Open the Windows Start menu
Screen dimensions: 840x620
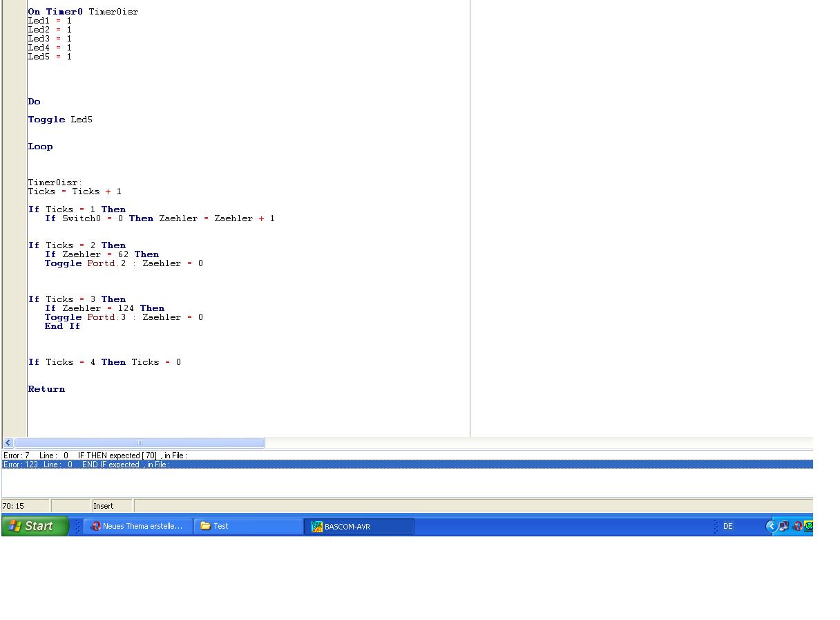click(x=35, y=526)
